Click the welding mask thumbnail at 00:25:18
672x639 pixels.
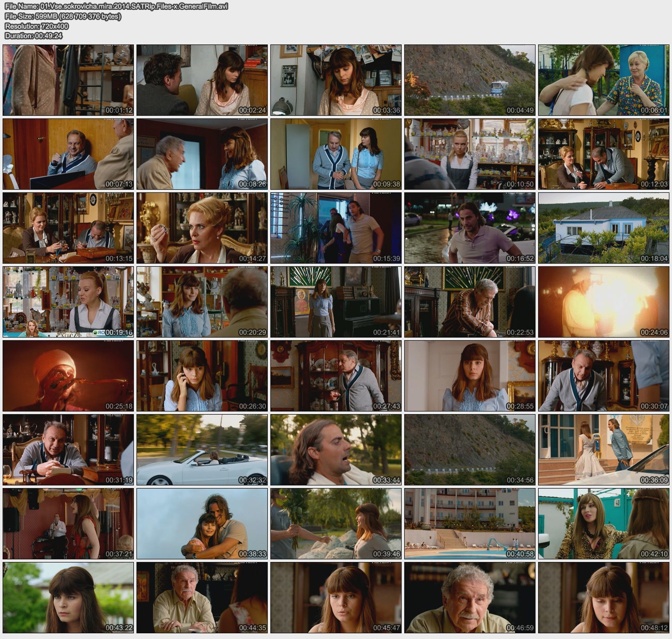coord(68,376)
